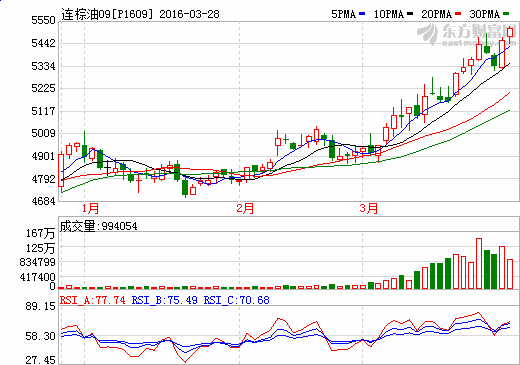Click the date 2016-03-28 in the title

[189, 14]
